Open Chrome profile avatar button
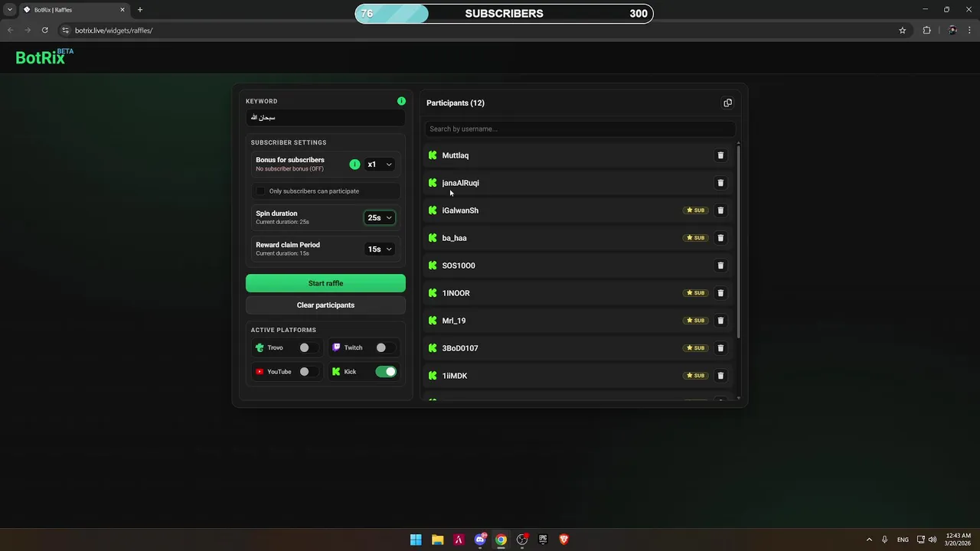 [x=952, y=31]
